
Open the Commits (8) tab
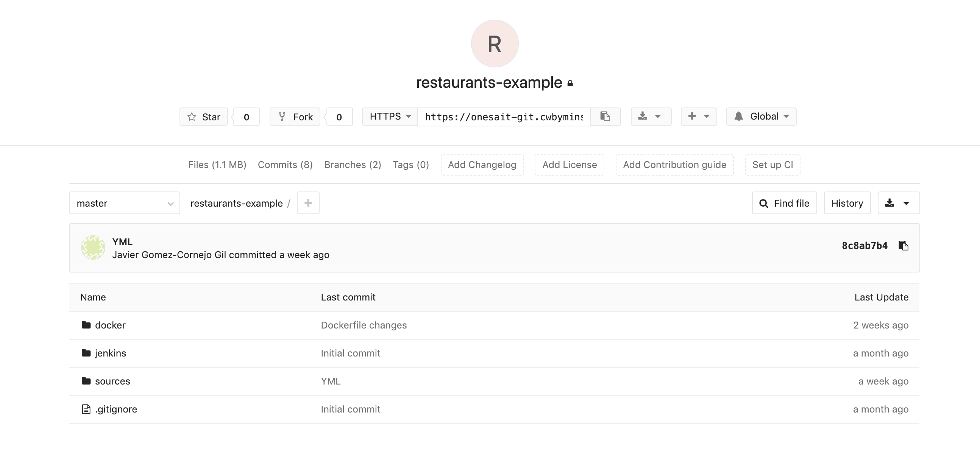[x=285, y=165]
